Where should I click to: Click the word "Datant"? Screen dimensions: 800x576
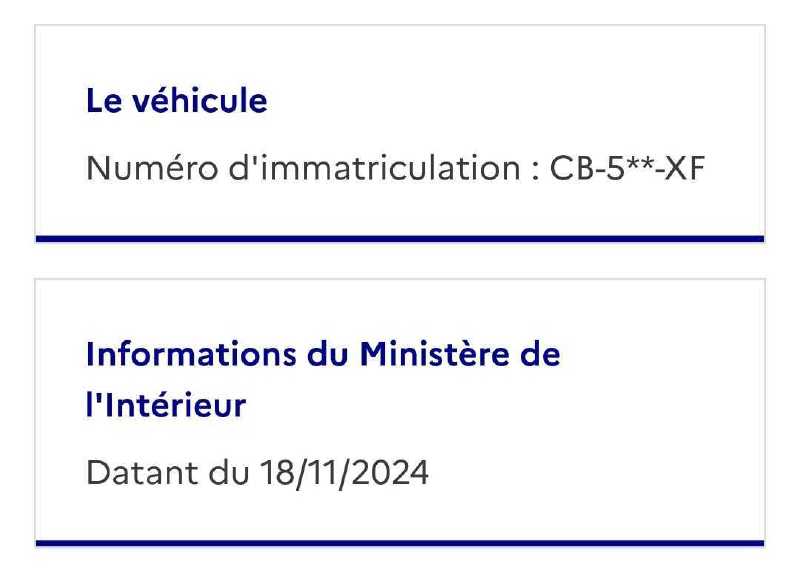tap(142, 473)
